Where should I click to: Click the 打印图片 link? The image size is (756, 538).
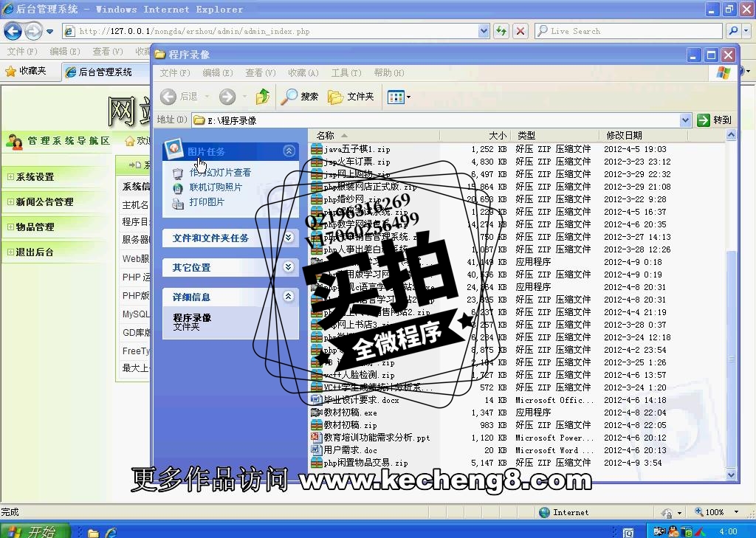[207, 202]
